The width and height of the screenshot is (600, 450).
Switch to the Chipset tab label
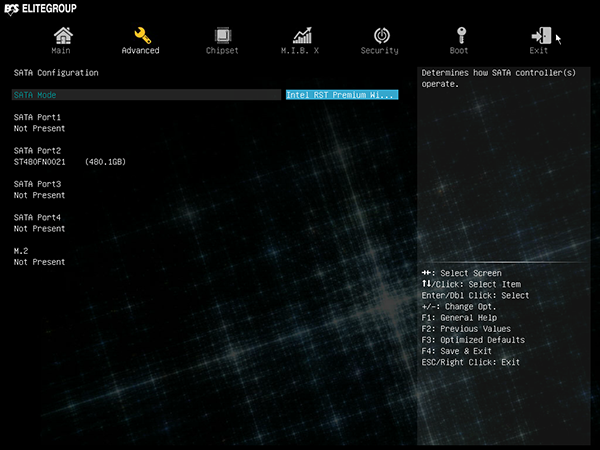click(x=222, y=51)
